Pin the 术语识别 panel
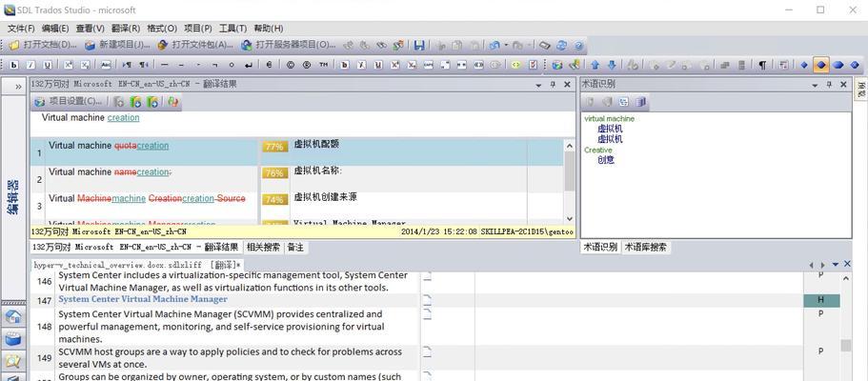 point(829,85)
